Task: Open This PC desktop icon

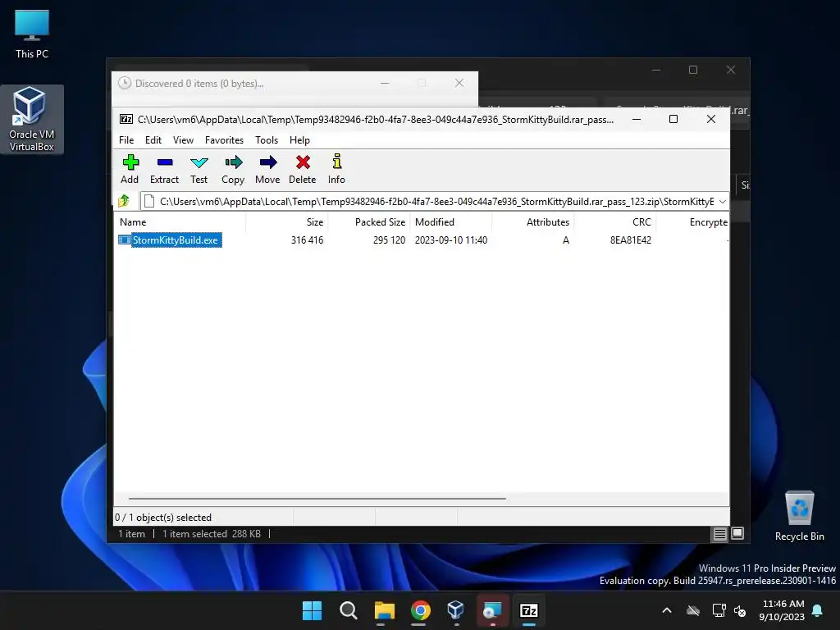Action: point(32,34)
